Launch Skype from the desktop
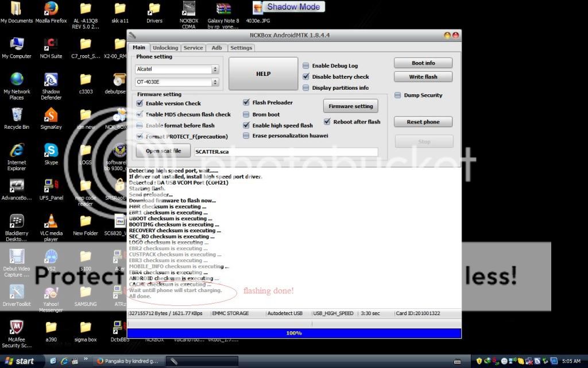The image size is (588, 368). click(51, 151)
